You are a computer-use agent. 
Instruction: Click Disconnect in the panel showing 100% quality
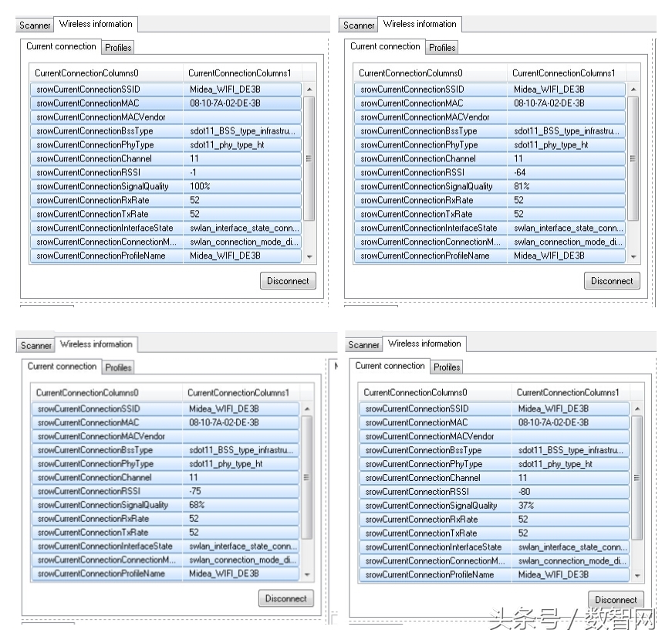coord(288,281)
